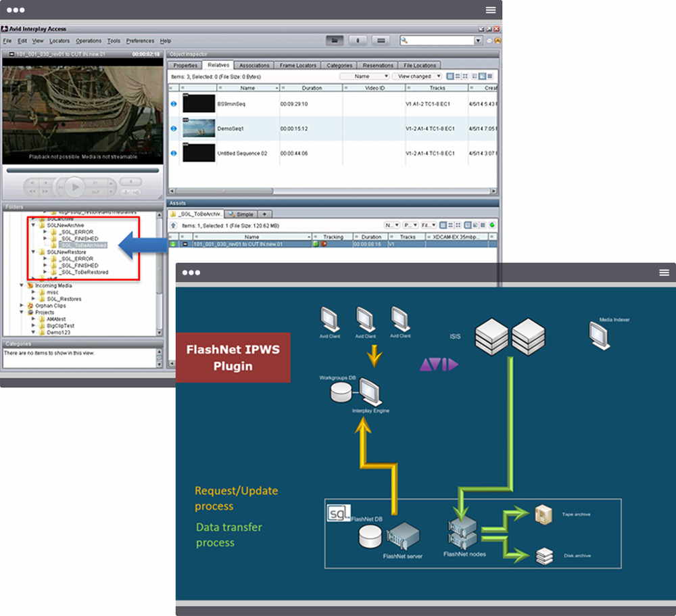The height and width of the screenshot is (616, 676).
Task: Open the search field dropdown arrow
Action: point(478,41)
